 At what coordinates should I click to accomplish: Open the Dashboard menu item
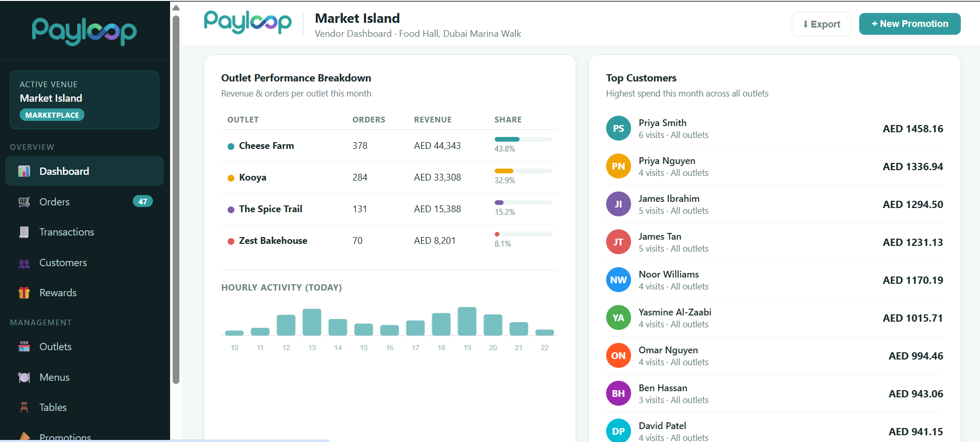point(85,171)
